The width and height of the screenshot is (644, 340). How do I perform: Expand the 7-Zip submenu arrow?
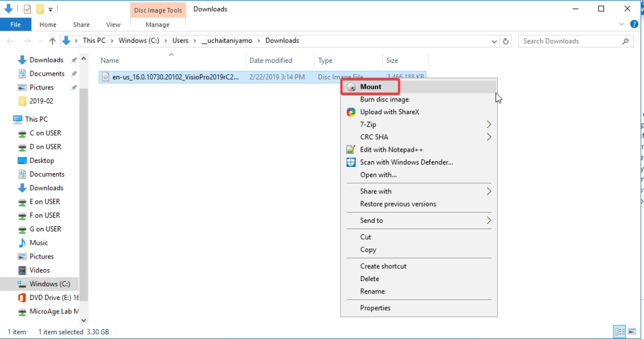click(489, 124)
